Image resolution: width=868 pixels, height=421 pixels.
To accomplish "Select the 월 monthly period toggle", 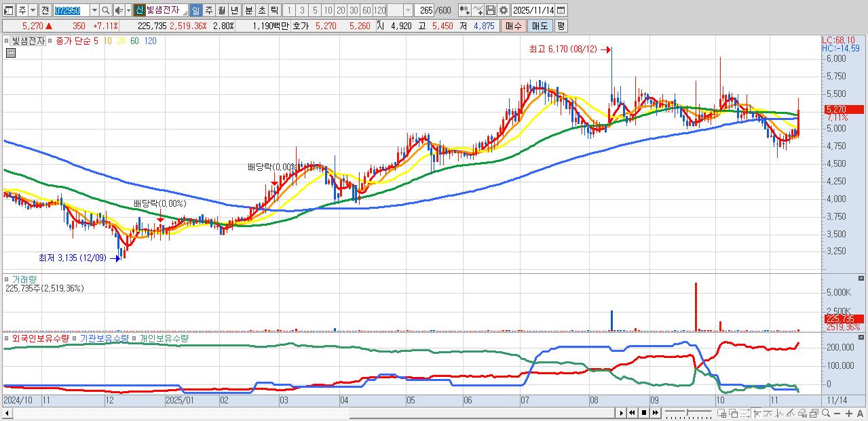I will tap(221, 10).
